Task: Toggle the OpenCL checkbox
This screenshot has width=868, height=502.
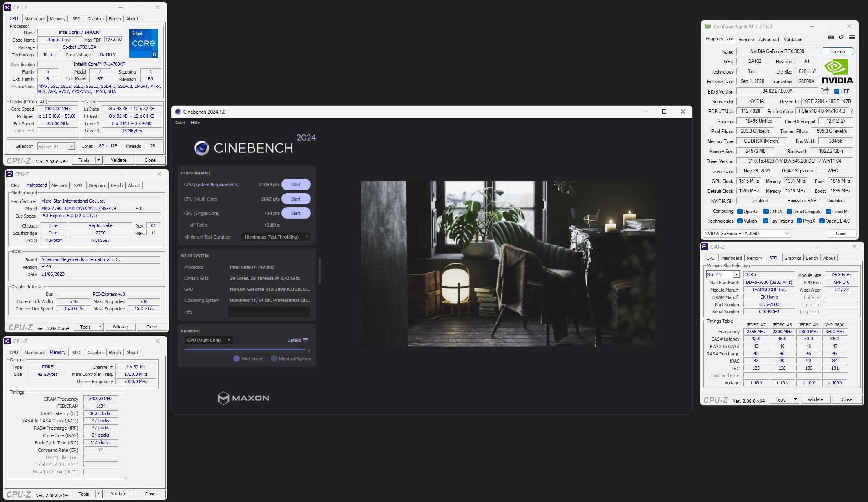Action: (x=740, y=212)
